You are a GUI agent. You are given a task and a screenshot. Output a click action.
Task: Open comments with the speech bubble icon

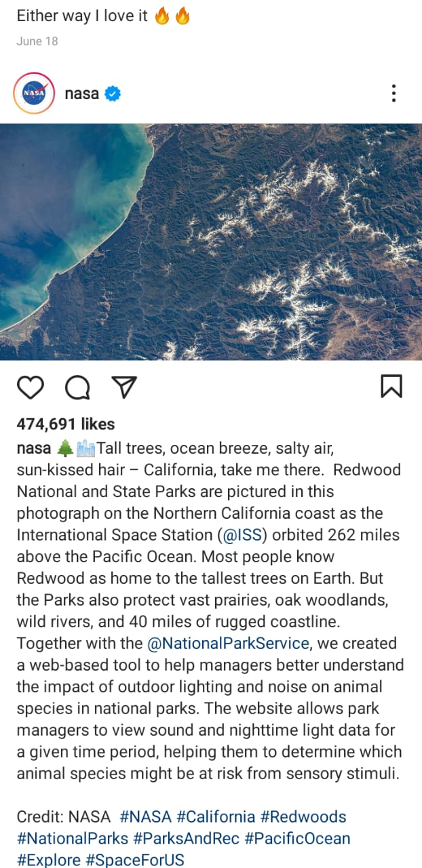pyautogui.click(x=77, y=387)
